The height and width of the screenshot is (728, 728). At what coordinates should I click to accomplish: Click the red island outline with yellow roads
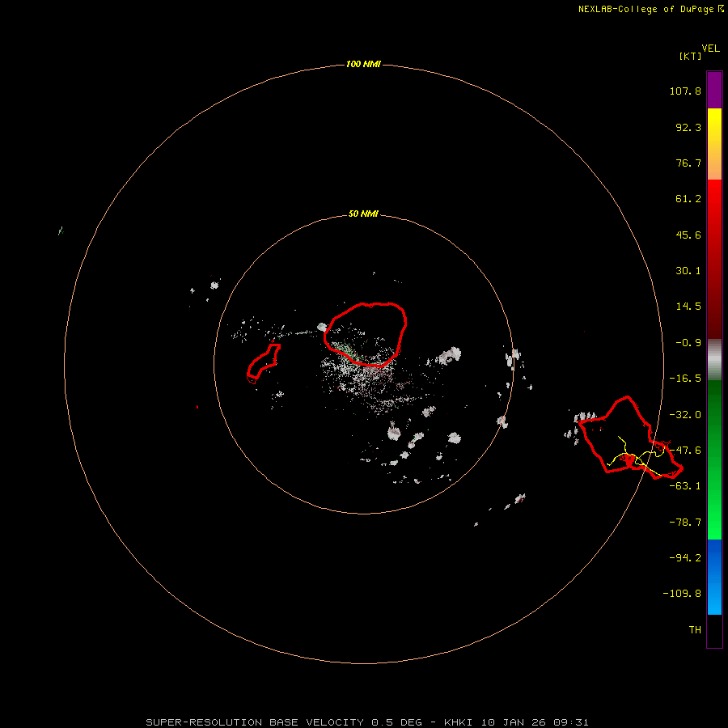(x=629, y=438)
